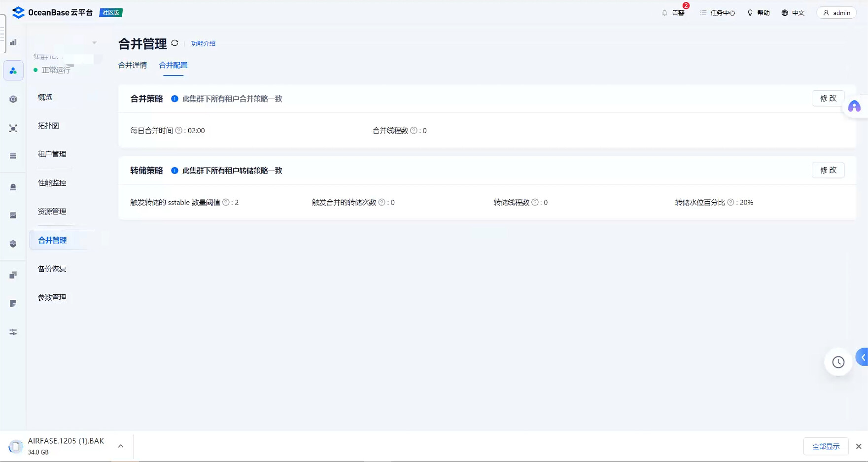Image resolution: width=868 pixels, height=462 pixels.
Task: Open 性能监控 in cluster menu
Action: point(52,183)
